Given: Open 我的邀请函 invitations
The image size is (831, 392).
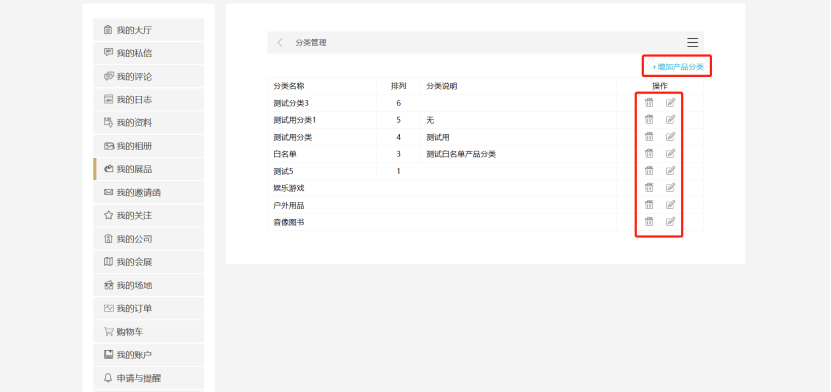Looking at the screenshot, I should click(x=148, y=192).
